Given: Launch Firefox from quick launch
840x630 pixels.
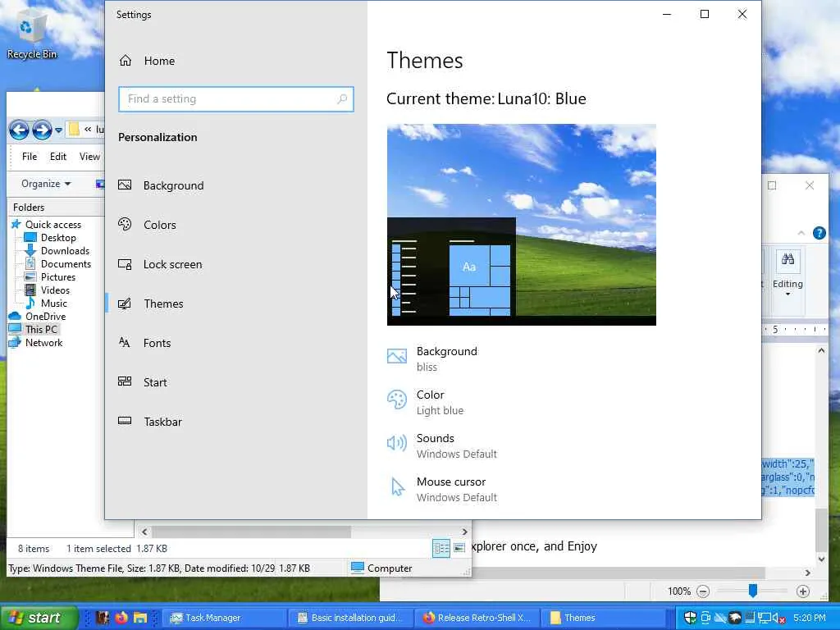Looking at the screenshot, I should [121, 618].
